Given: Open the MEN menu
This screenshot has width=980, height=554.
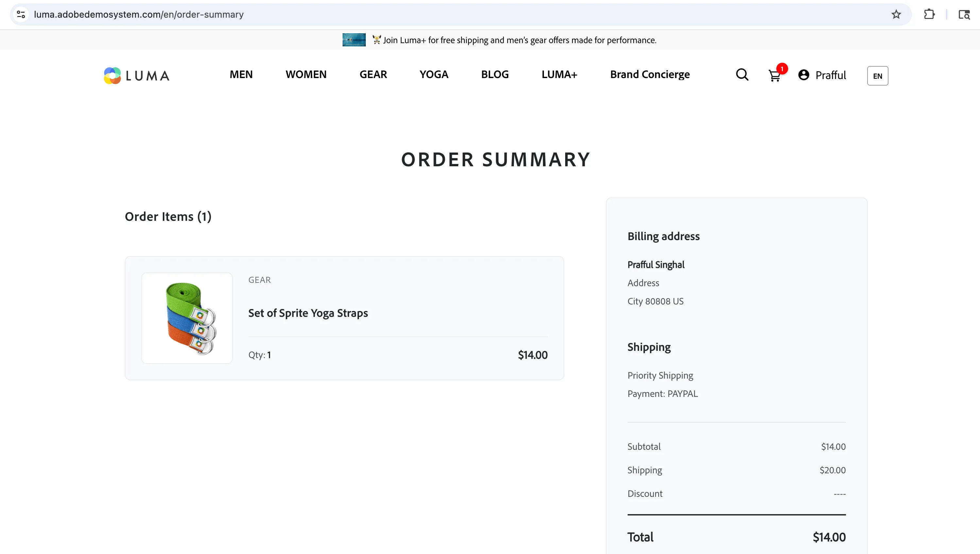Looking at the screenshot, I should pyautogui.click(x=241, y=74).
